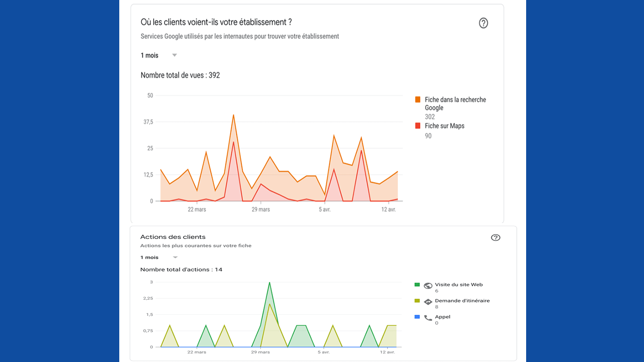This screenshot has height=362, width=644.
Task: Click the title Où les clients voient-ils votre établissement
Action: click(x=216, y=22)
